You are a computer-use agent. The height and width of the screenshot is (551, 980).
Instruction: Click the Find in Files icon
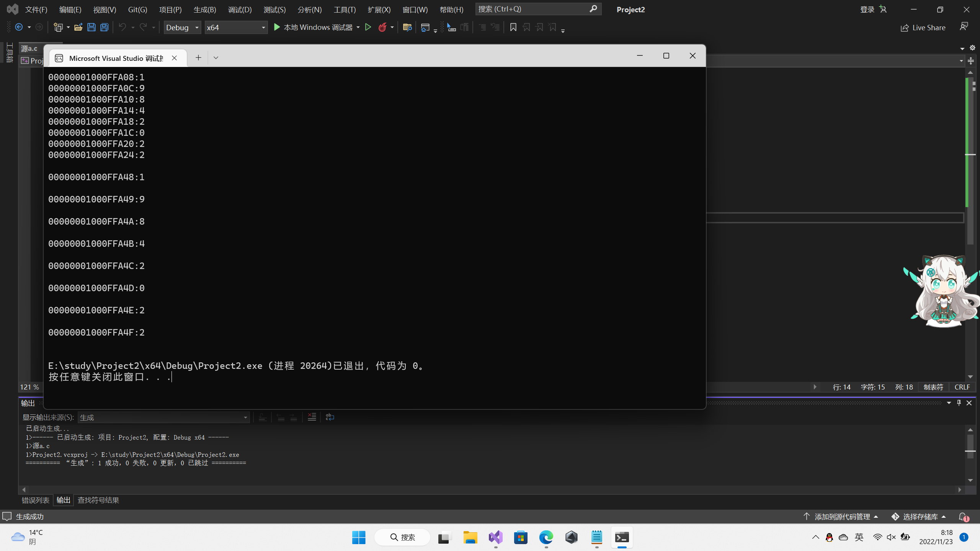click(407, 27)
